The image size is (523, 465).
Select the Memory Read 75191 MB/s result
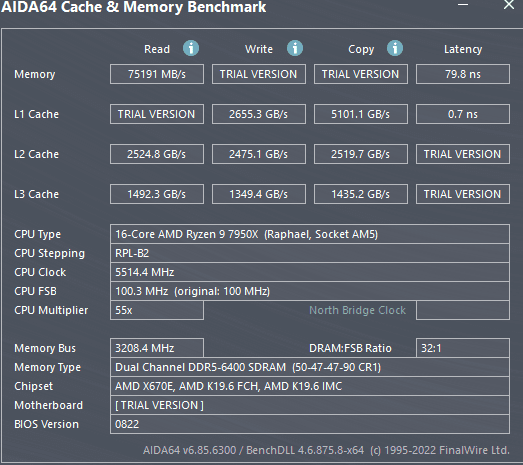coord(157,74)
